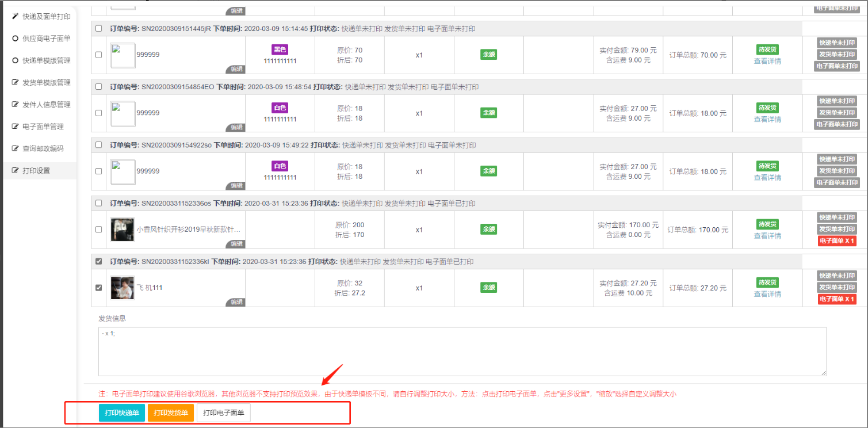Go to 发货单模版管理 in sidebar
The width and height of the screenshot is (868, 428).
pos(46,82)
